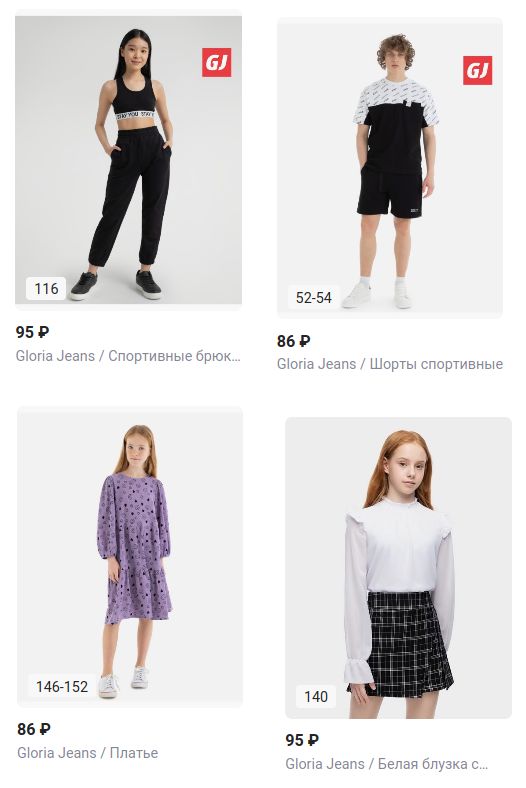The width and height of the screenshot is (526, 788).
Task: Click the 86 ₽ price of the dress
Action: 34,729
